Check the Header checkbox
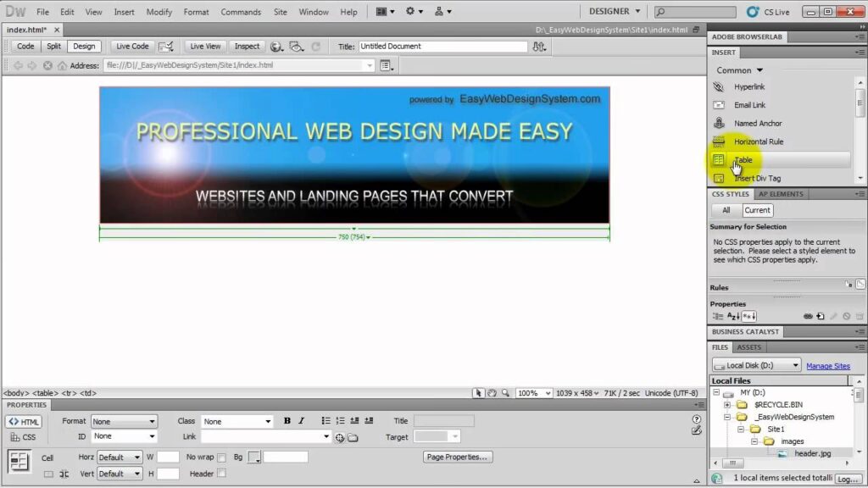This screenshot has width=868, height=488. tap(221, 474)
